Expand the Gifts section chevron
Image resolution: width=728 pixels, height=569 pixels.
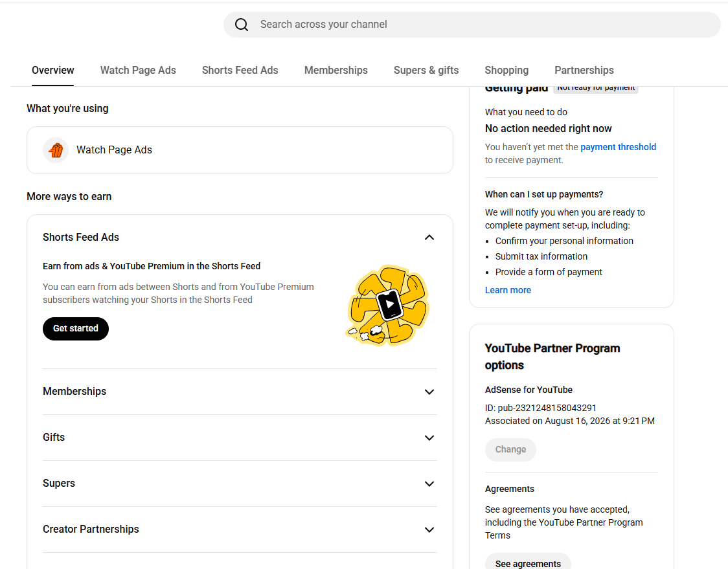(429, 438)
